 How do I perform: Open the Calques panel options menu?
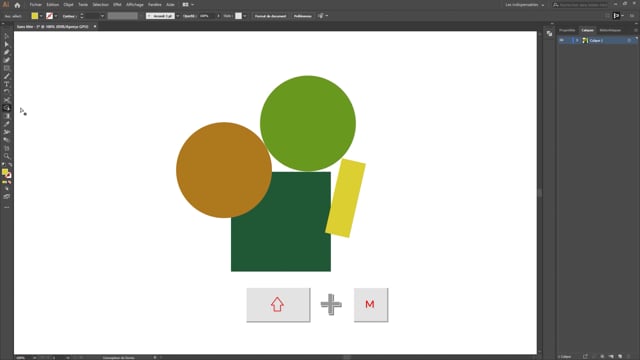tap(636, 30)
